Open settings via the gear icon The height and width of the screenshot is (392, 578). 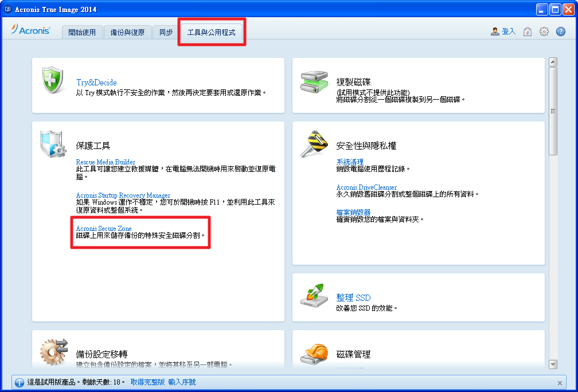tap(544, 32)
